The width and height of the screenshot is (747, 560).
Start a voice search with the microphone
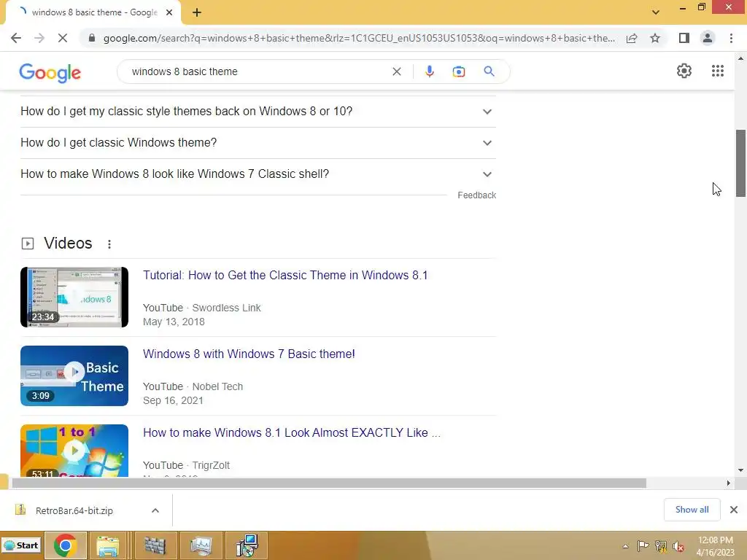429,71
